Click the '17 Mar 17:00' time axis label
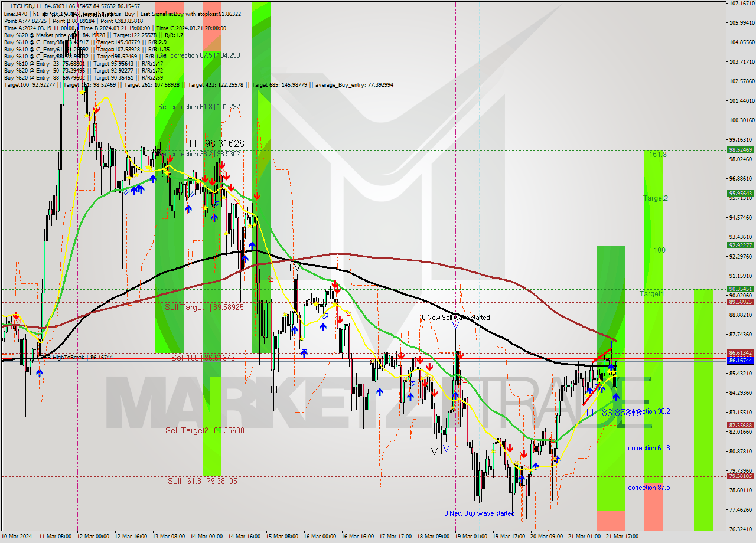Viewport: 756px width, 543px height. 396,537
